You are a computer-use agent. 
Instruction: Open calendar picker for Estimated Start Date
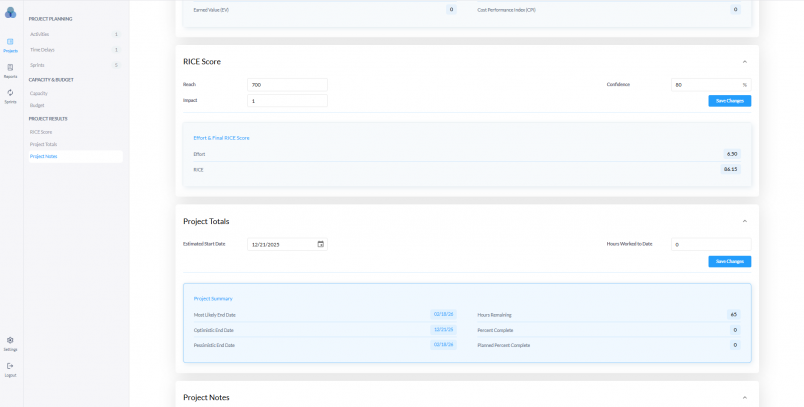click(320, 244)
